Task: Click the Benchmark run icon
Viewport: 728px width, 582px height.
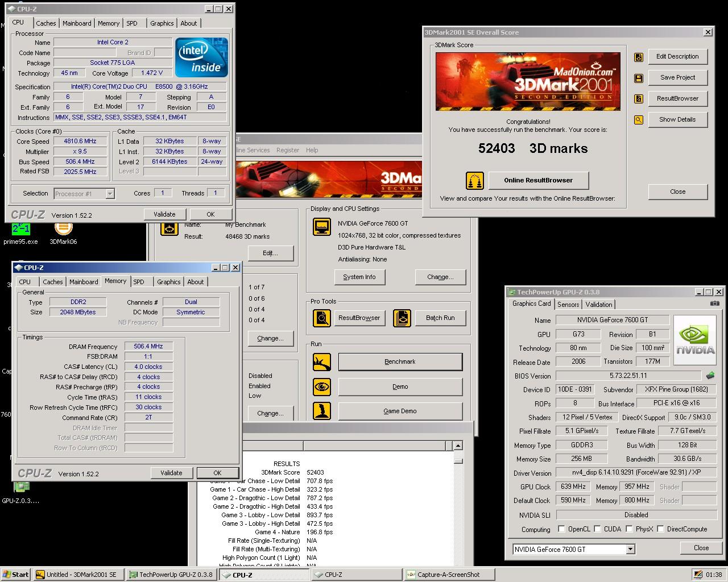Action: [322, 362]
